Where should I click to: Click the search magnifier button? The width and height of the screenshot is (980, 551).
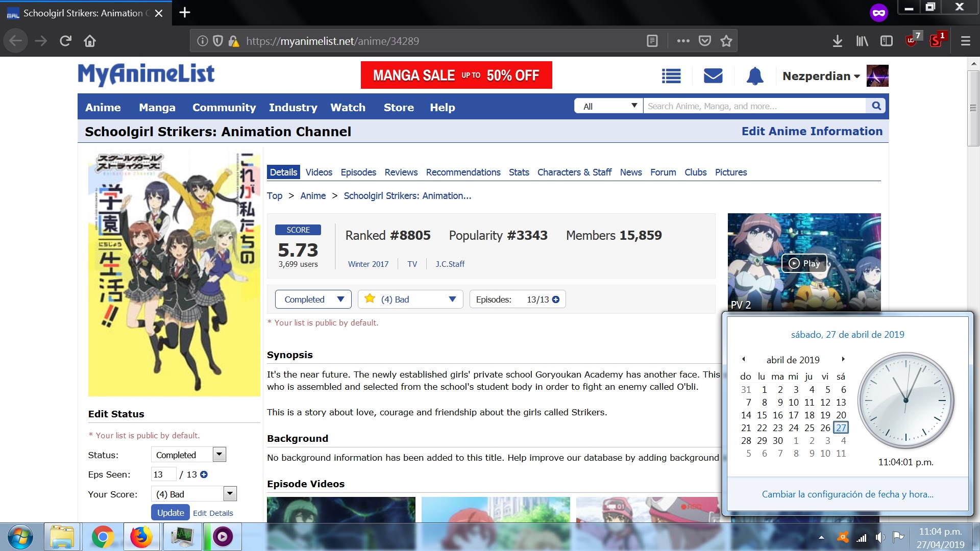876,106
